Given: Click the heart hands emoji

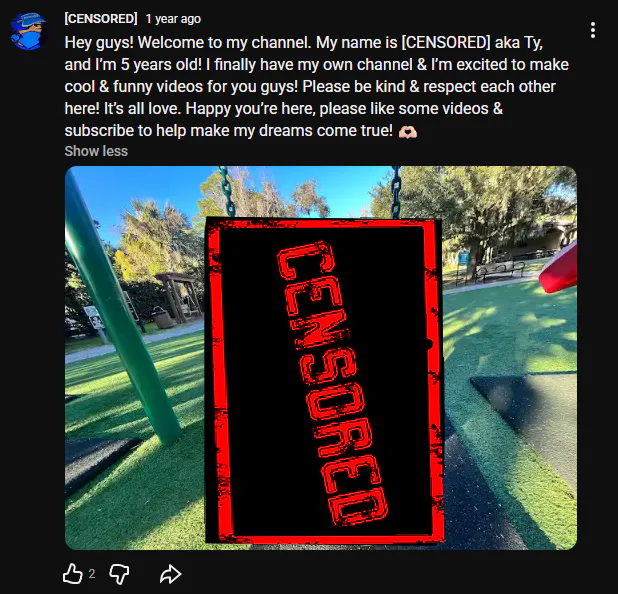Looking at the screenshot, I should click(408, 132).
